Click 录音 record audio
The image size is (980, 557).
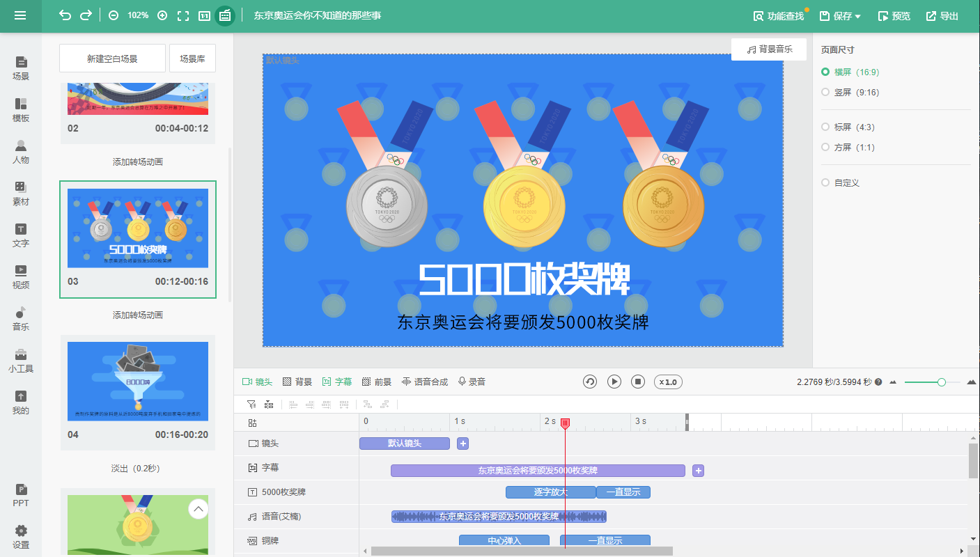coord(472,382)
